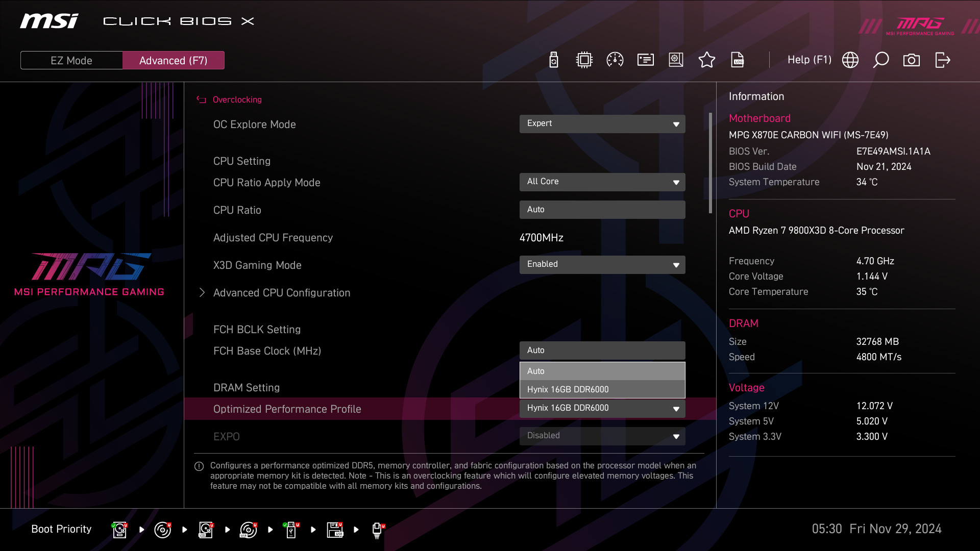The image size is (980, 551).
Task: Open the OC Explore Mode dropdown
Action: click(x=602, y=124)
